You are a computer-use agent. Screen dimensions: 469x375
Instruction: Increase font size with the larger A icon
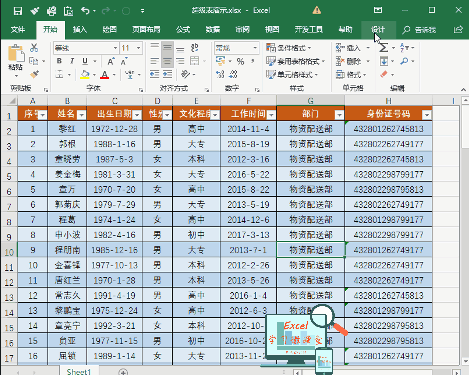click(111, 61)
